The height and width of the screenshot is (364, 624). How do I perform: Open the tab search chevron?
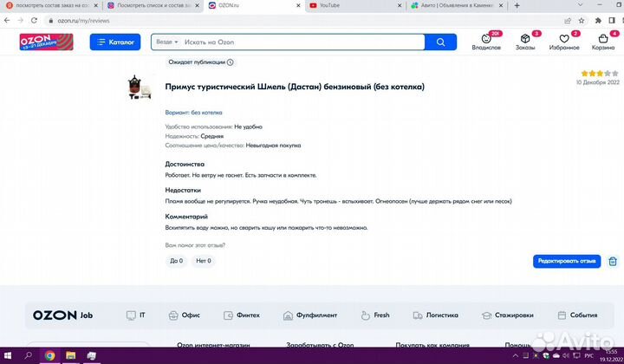tap(580, 5)
